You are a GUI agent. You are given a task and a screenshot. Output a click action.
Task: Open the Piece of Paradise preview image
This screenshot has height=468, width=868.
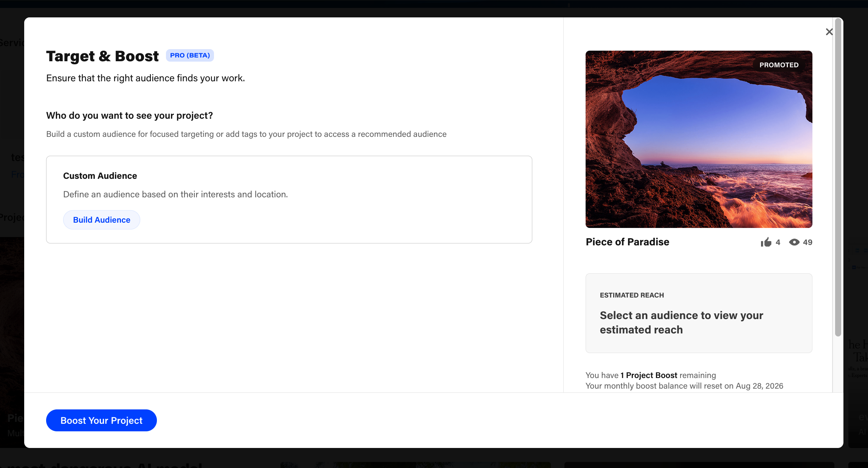pos(699,139)
